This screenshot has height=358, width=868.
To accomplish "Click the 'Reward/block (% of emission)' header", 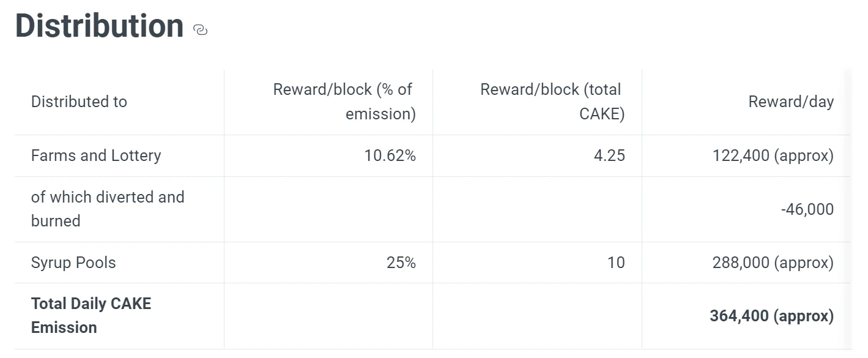I will (344, 102).
